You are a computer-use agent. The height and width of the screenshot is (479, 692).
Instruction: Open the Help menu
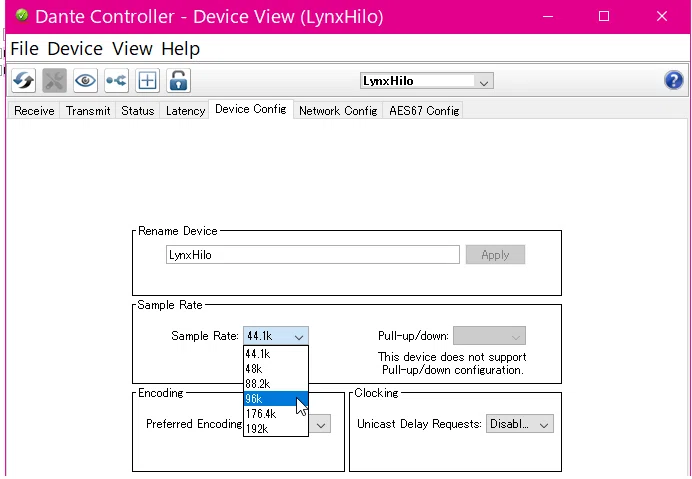[181, 49]
